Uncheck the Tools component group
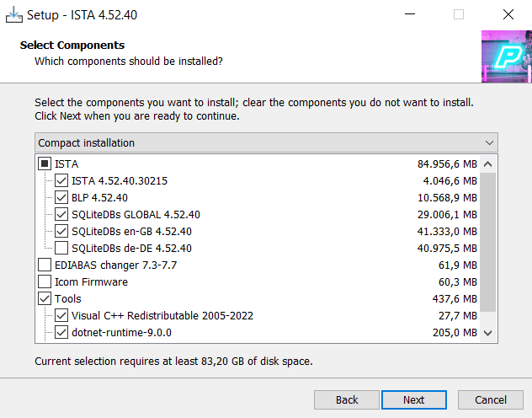Screen dimensions: 532x418 click(x=45, y=298)
